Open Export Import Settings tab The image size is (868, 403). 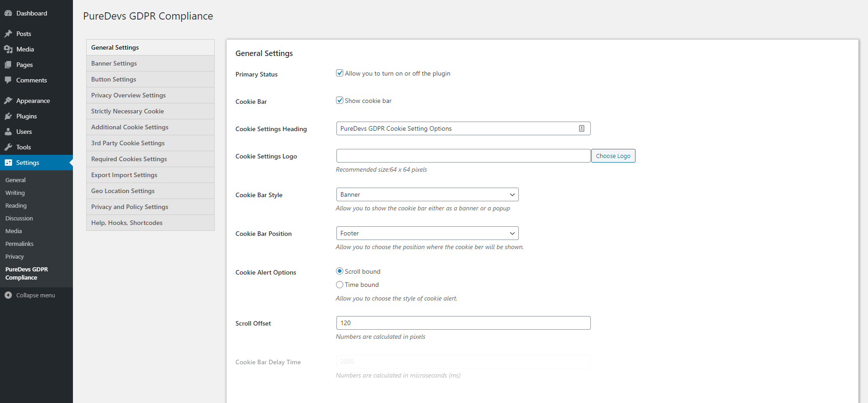click(x=150, y=175)
